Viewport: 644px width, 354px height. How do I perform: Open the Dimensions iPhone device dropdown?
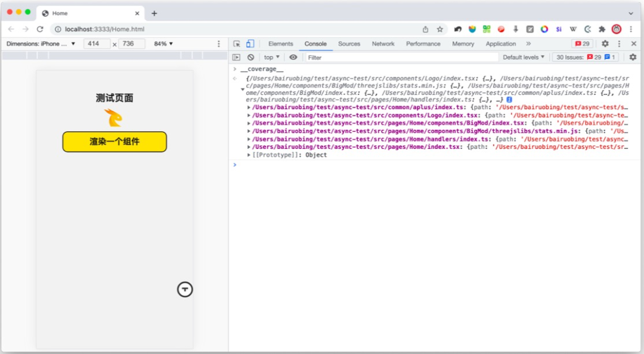(41, 44)
